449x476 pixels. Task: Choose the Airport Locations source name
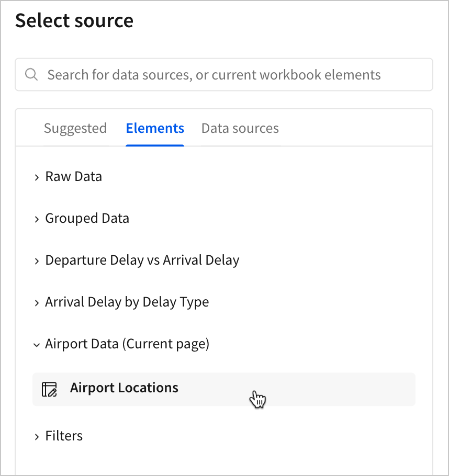pos(125,388)
